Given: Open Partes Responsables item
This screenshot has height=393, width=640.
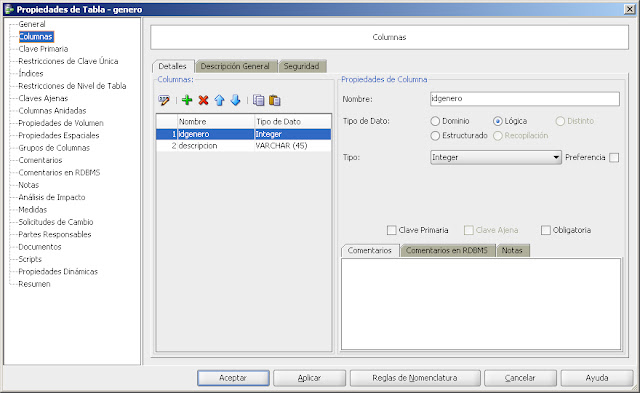Looking at the screenshot, I should coord(55,234).
